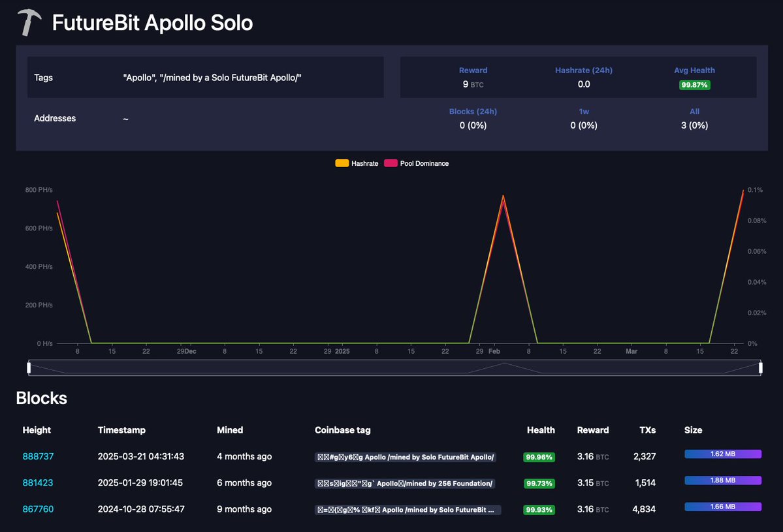Click the Blocks section heading
This screenshot has height=532, width=783.
41,398
